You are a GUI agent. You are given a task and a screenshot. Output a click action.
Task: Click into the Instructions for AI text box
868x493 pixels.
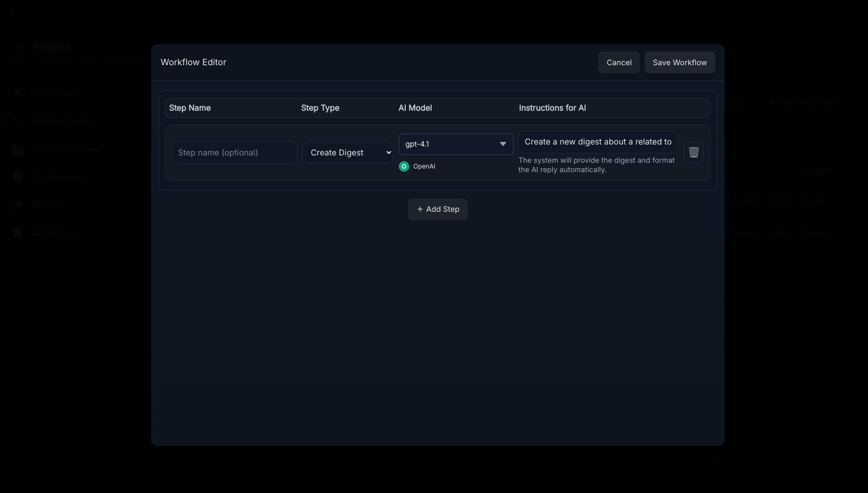tap(598, 142)
